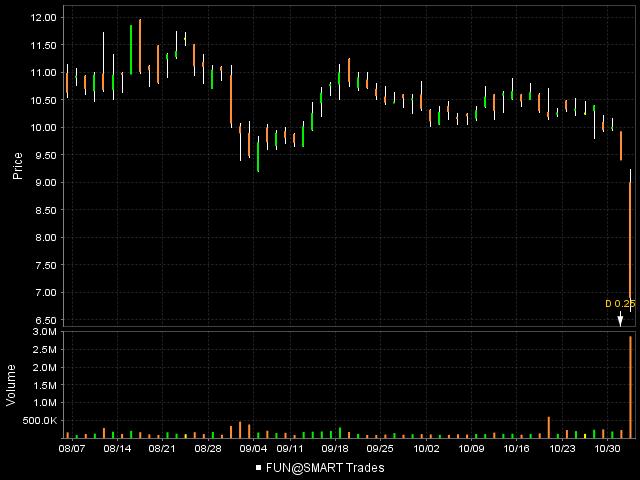Click the 10.50 price axis label
640x480 pixels.
43,100
